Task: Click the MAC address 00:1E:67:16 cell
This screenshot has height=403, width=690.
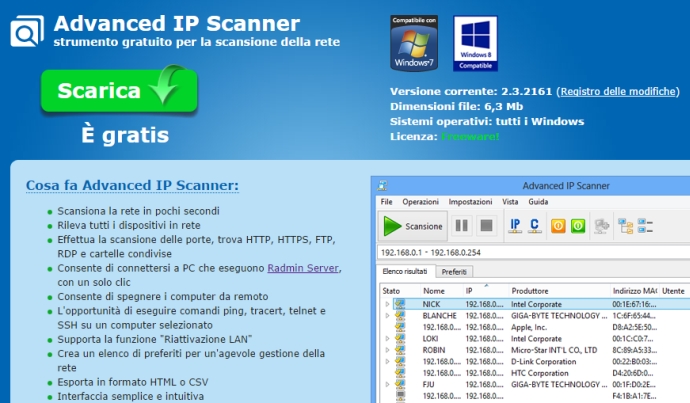Action: point(634,304)
